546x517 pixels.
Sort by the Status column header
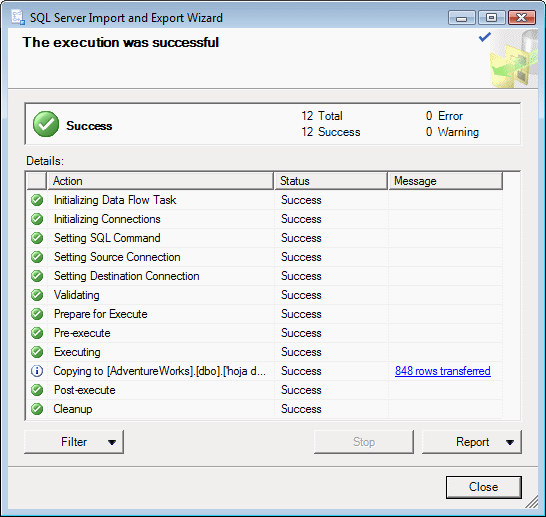pos(331,181)
